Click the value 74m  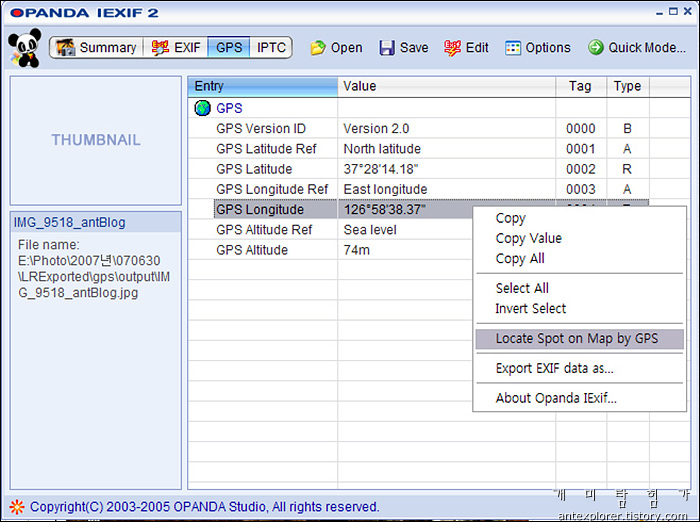pos(357,250)
